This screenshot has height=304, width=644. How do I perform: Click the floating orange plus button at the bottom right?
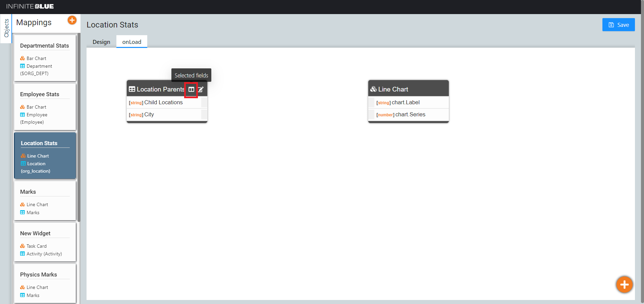[x=624, y=285]
